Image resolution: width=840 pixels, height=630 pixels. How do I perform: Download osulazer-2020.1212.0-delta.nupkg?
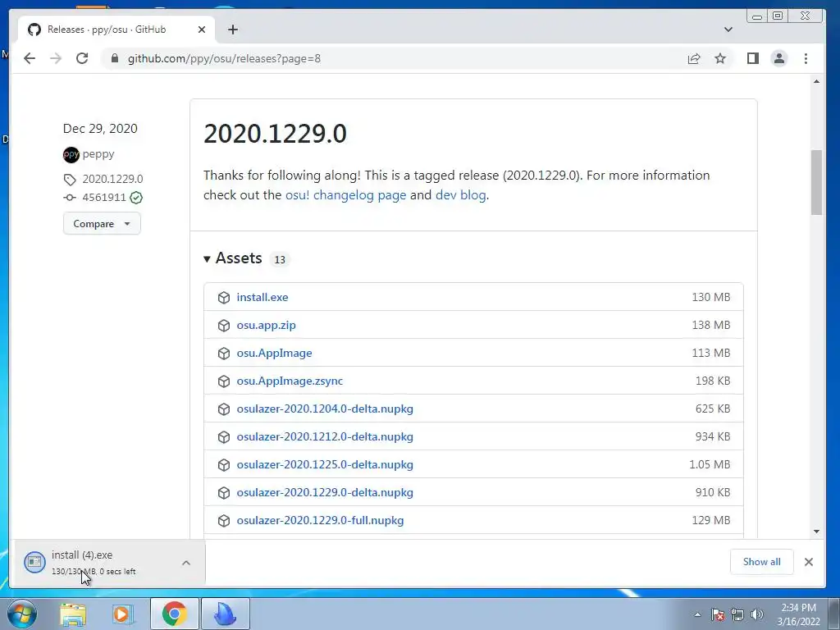point(325,436)
